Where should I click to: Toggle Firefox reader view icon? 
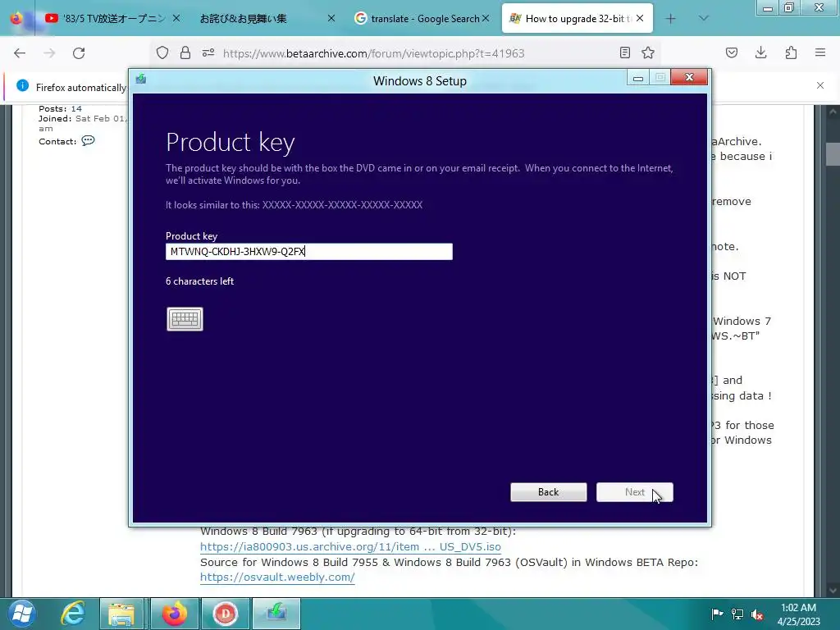coord(624,52)
